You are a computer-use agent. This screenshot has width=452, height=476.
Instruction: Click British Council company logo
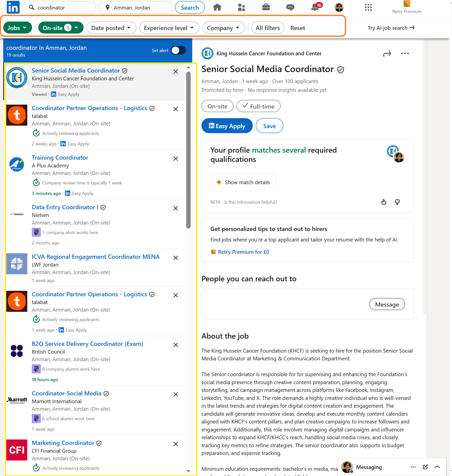[17, 351]
